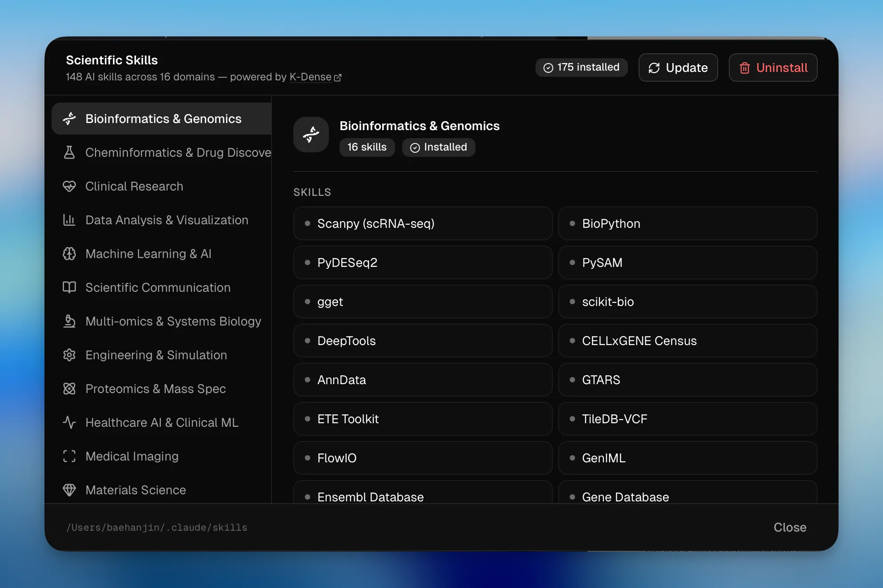The image size is (883, 588).
Task: Click the diamond Materials Science icon
Action: (x=69, y=490)
